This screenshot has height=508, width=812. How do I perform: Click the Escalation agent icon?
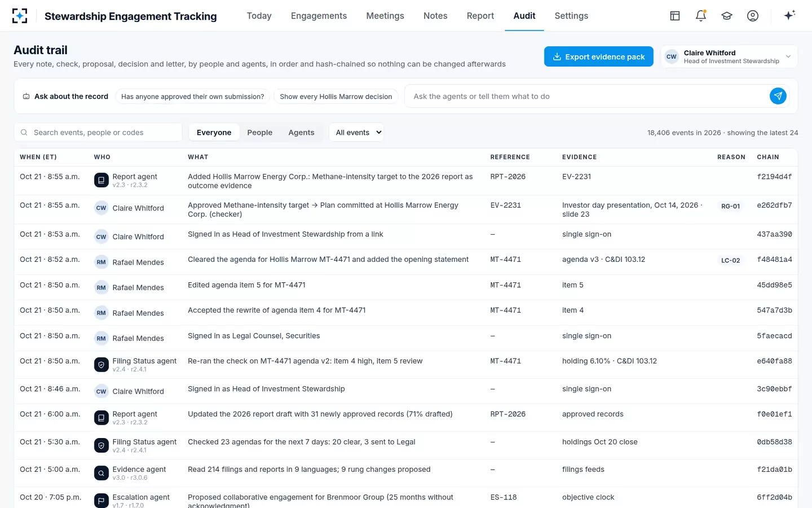pos(101,501)
